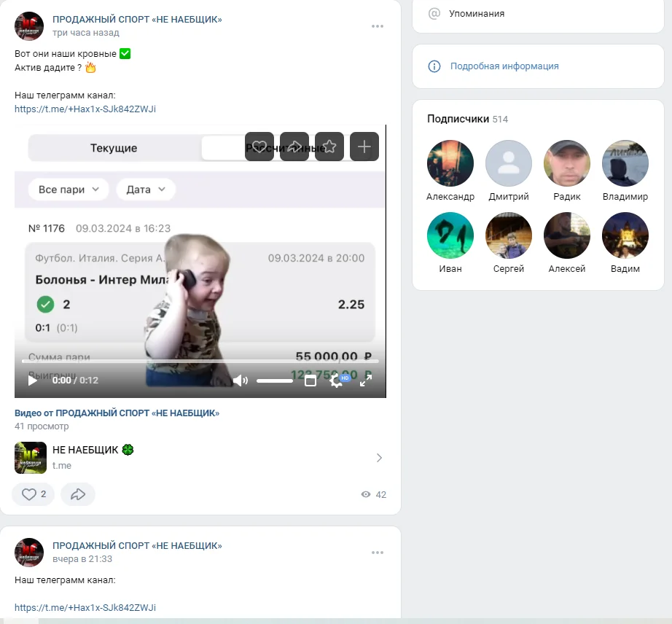672x624 pixels.
Task: Add video using the overlay plus icon
Action: [364, 147]
